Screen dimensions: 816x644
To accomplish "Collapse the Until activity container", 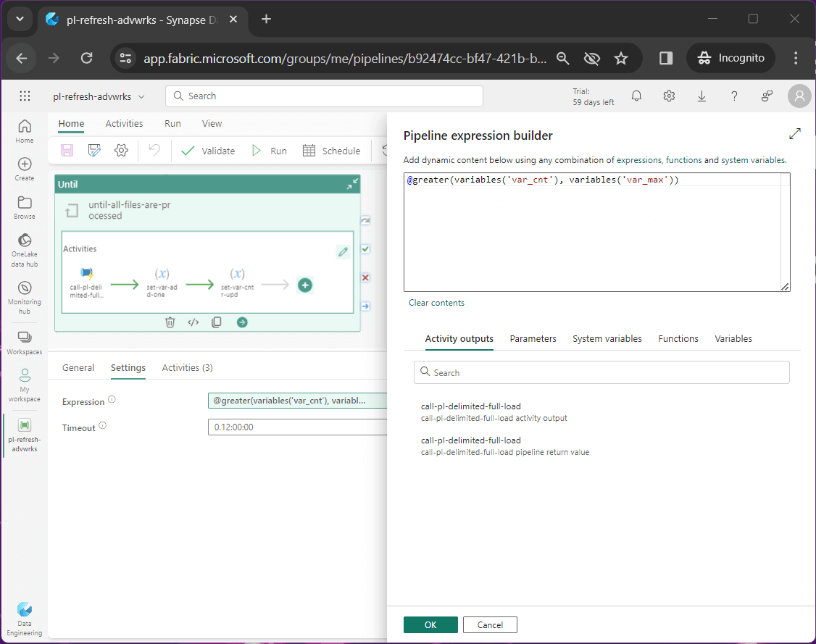I will (351, 185).
